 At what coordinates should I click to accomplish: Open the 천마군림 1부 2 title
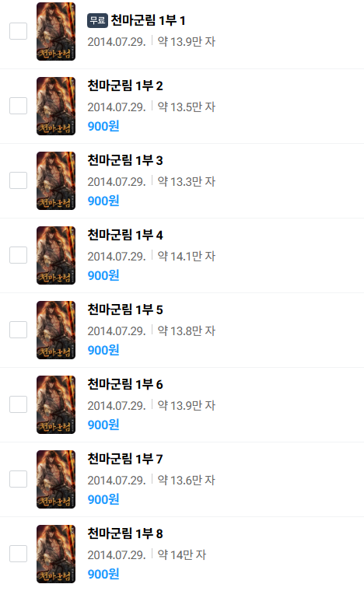point(125,86)
